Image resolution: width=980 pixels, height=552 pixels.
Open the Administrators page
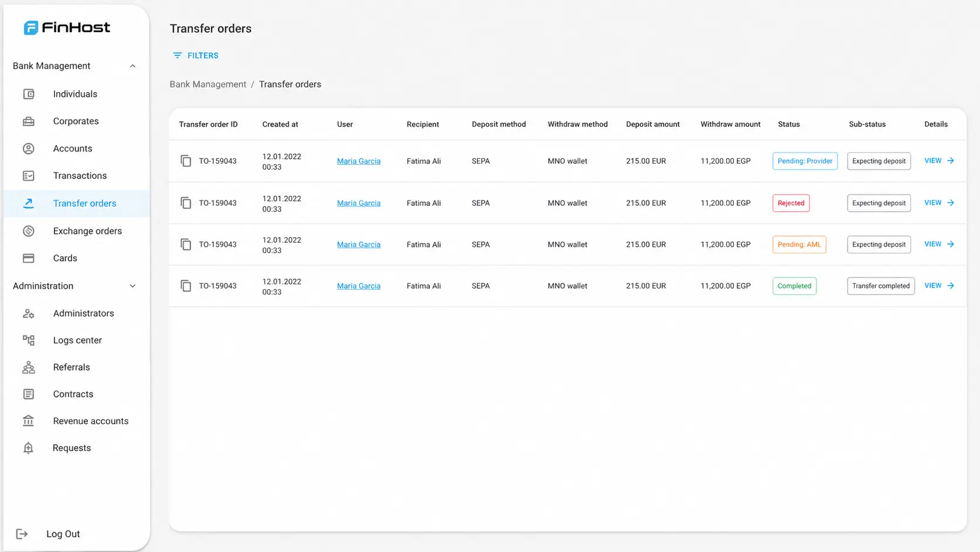76,313
